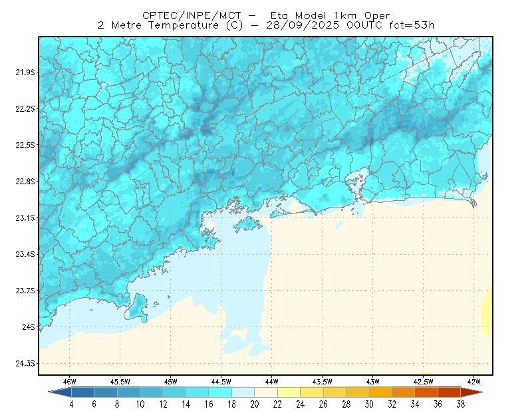Click the cream 20-22 legend swatch
This screenshot has height=411, width=532.
point(266,392)
